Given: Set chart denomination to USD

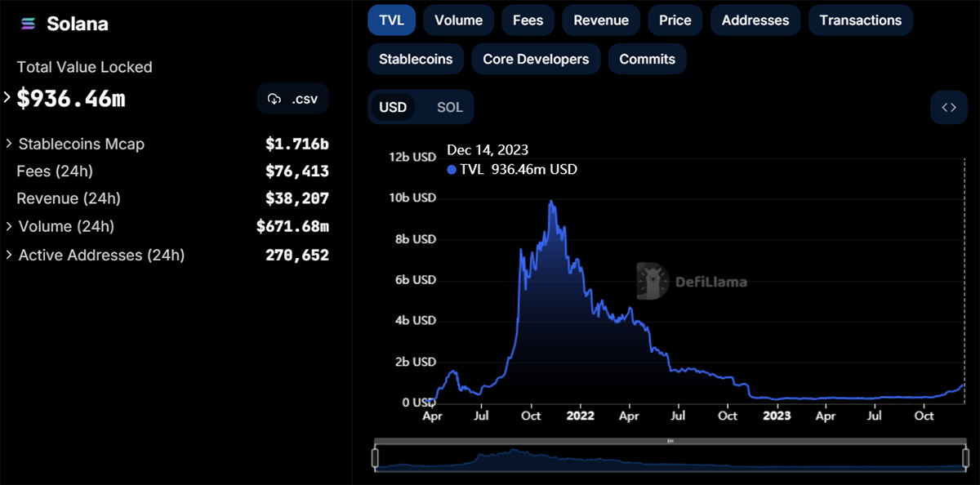Looking at the screenshot, I should (x=393, y=107).
